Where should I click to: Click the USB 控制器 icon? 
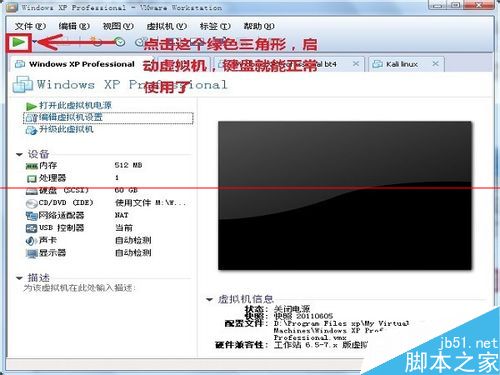(32, 228)
